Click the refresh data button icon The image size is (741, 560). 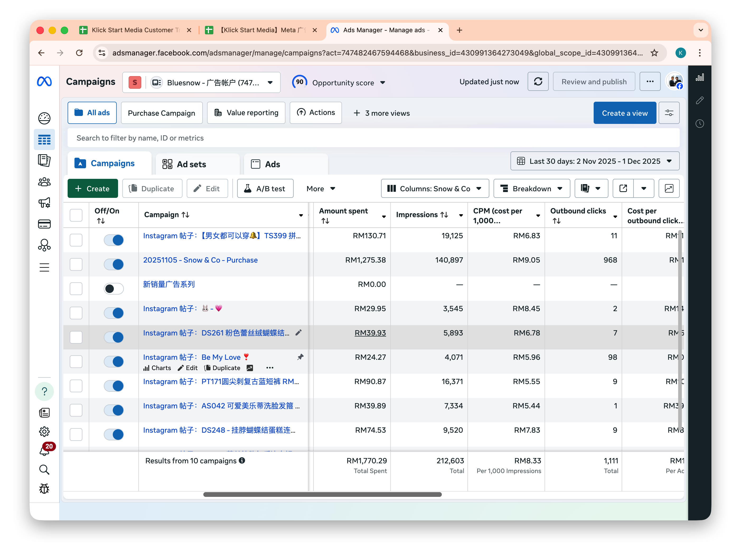coord(538,81)
